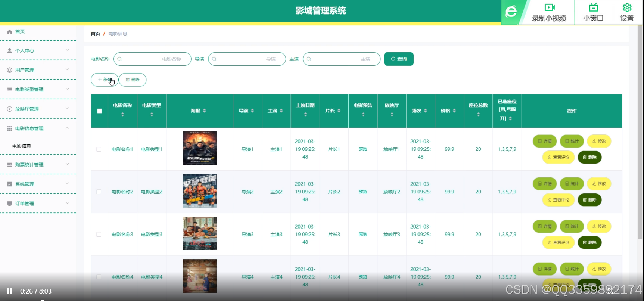Toggle the select-all header checkbox
Viewport: 644px width, 301px height.
tap(99, 111)
